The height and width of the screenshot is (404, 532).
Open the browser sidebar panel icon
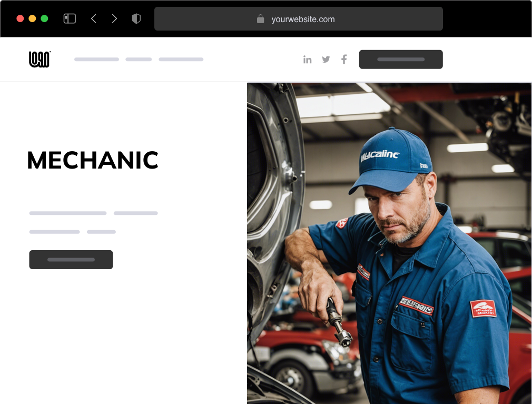[x=69, y=18]
